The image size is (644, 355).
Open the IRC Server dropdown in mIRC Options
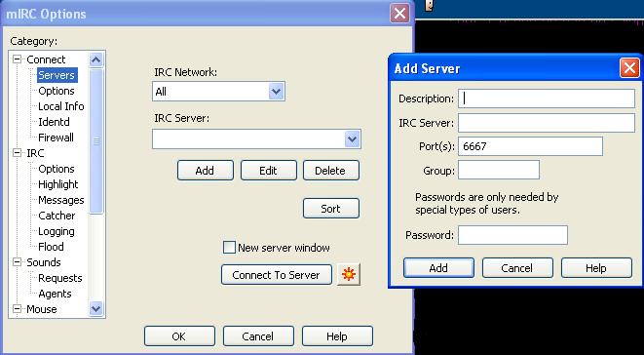[x=353, y=139]
